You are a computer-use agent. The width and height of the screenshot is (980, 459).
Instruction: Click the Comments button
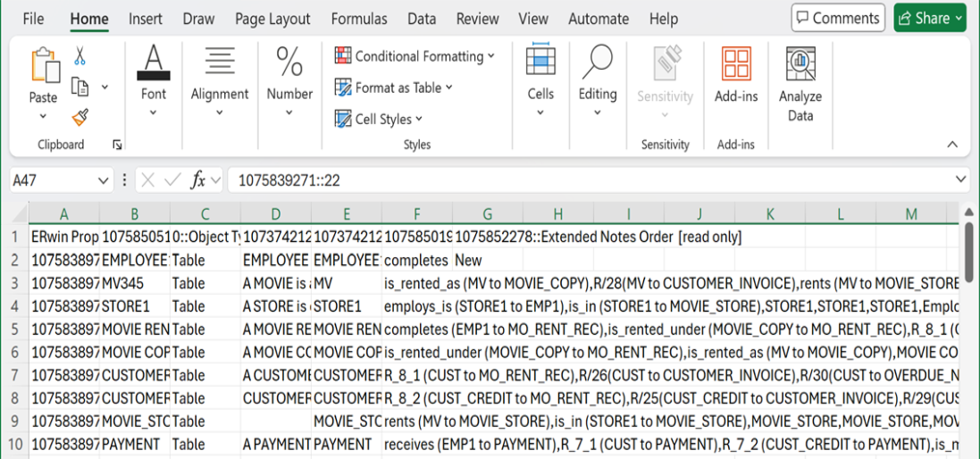tap(838, 18)
